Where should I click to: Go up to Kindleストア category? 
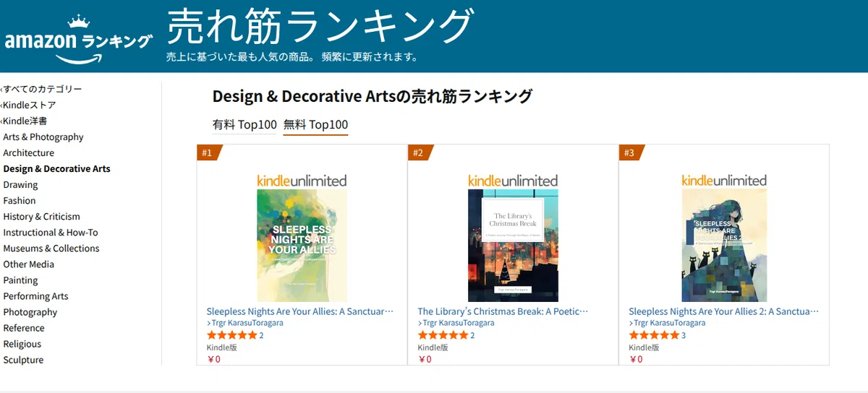[x=30, y=105]
